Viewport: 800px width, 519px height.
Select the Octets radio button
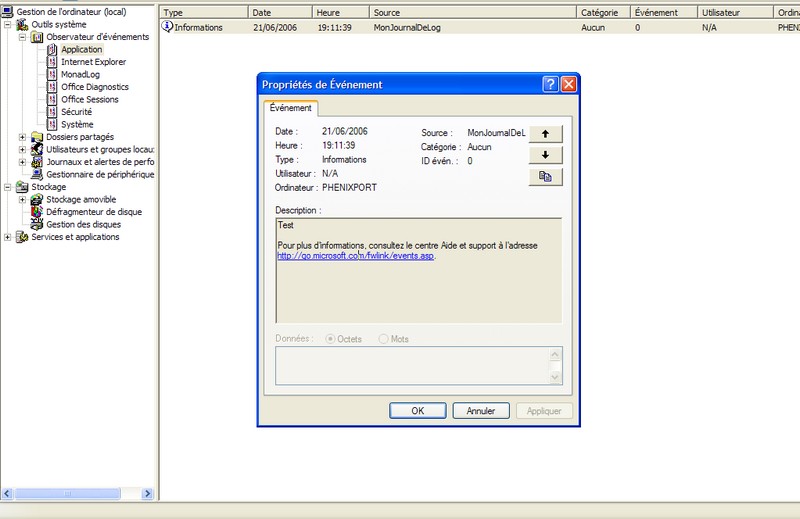pyautogui.click(x=332, y=339)
